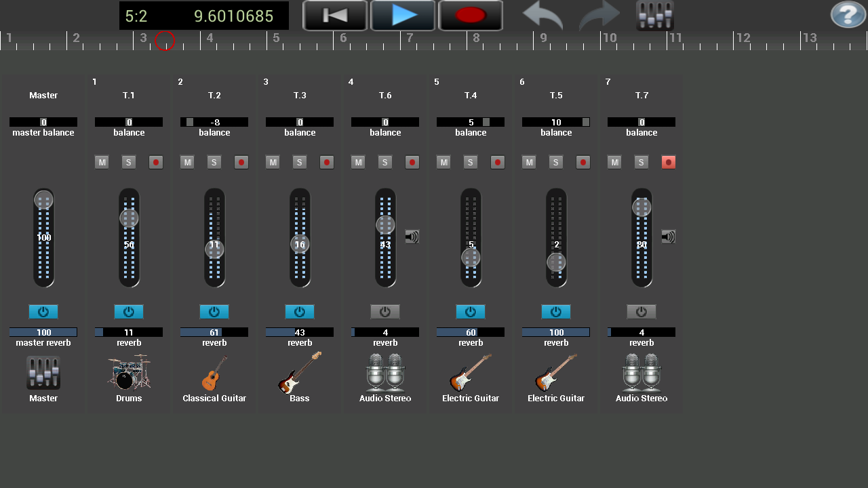Viewport: 868px width, 488px height.
Task: Solo track T.3
Action: [x=300, y=162]
